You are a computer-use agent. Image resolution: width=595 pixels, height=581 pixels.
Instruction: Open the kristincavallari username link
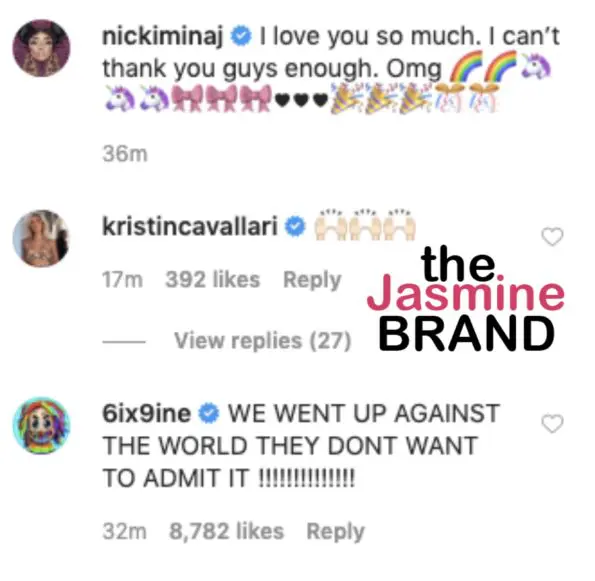coord(190,227)
